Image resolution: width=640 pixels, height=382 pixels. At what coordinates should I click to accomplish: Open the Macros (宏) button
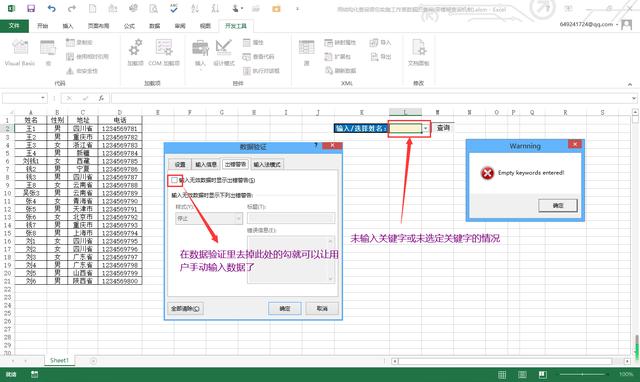click(x=48, y=53)
